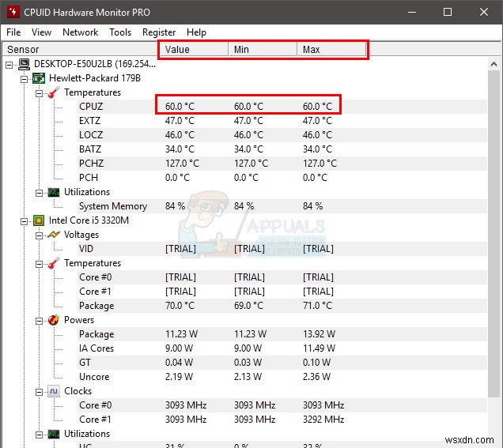Image resolution: width=503 pixels, height=448 pixels.
Task: Click the 127.0 °C PCHZ current value
Action: tap(182, 164)
